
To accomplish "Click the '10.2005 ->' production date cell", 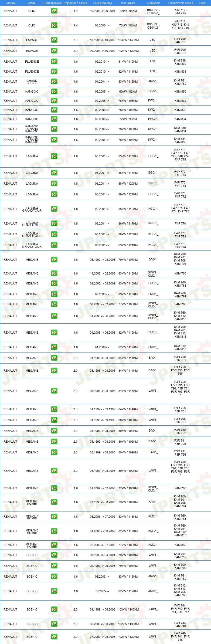I will [x=102, y=591].
